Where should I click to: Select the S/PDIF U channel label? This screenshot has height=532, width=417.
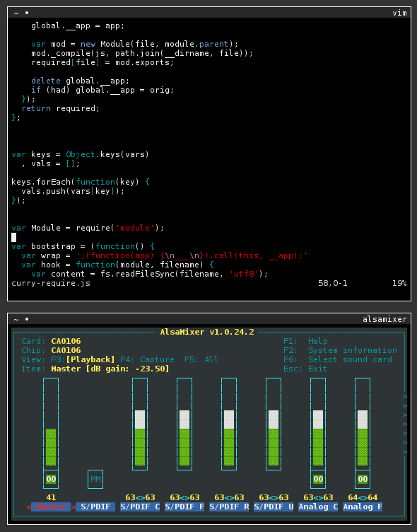pos(274,507)
